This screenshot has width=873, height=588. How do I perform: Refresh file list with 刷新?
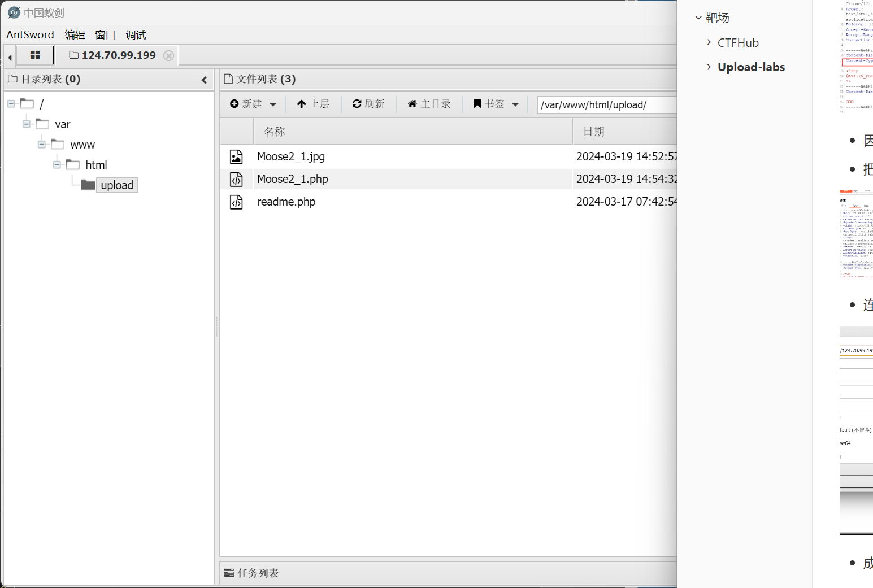(x=368, y=104)
